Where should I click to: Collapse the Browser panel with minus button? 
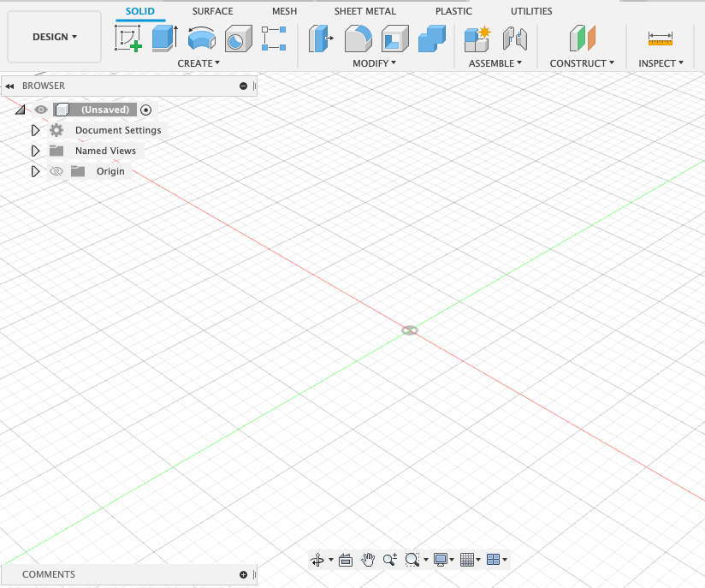pyautogui.click(x=243, y=86)
